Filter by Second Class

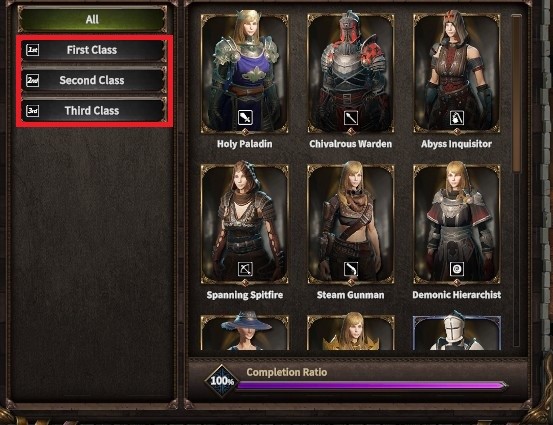pos(92,80)
